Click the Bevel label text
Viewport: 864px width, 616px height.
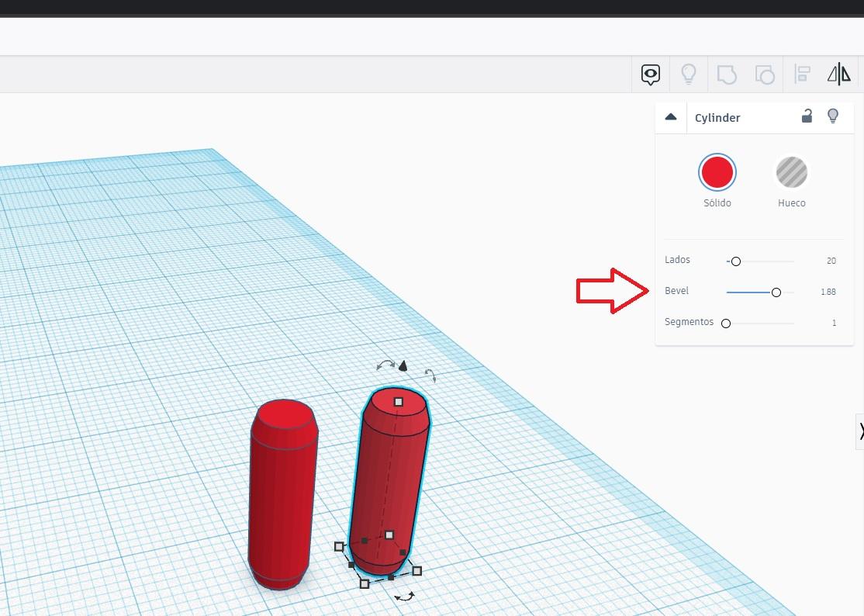coord(676,290)
